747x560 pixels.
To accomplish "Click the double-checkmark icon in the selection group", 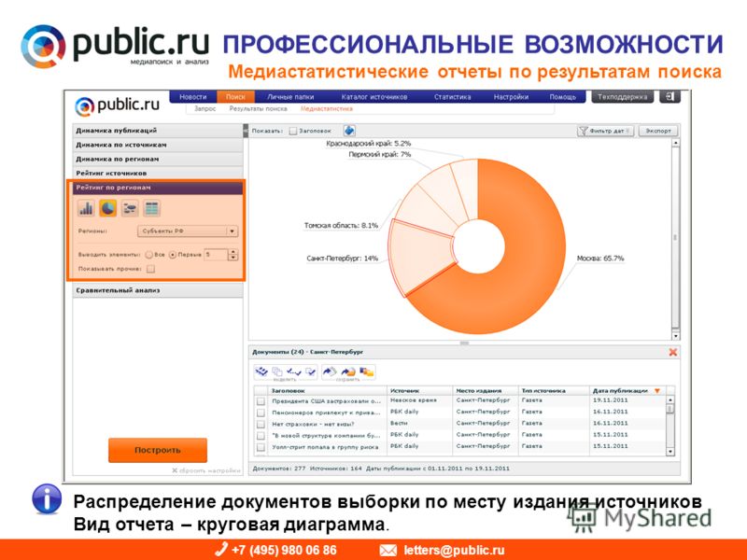I will point(294,371).
